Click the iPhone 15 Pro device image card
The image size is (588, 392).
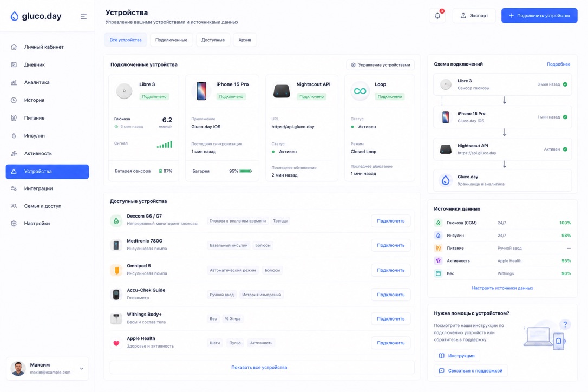[201, 91]
